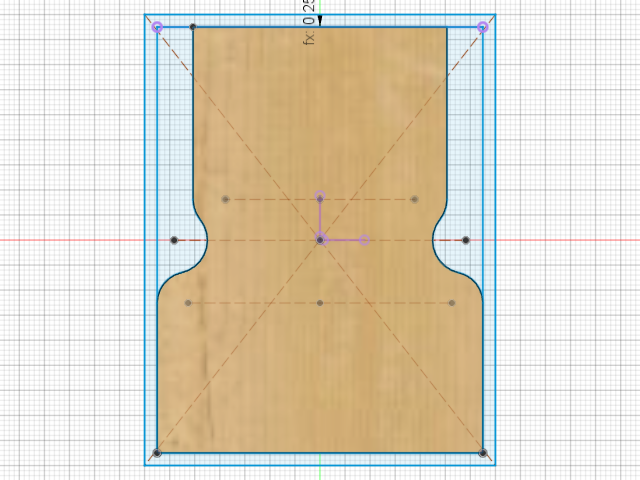The width and height of the screenshot is (640, 480).
Task: Select the black point right of the right notch
Action: 466,240
